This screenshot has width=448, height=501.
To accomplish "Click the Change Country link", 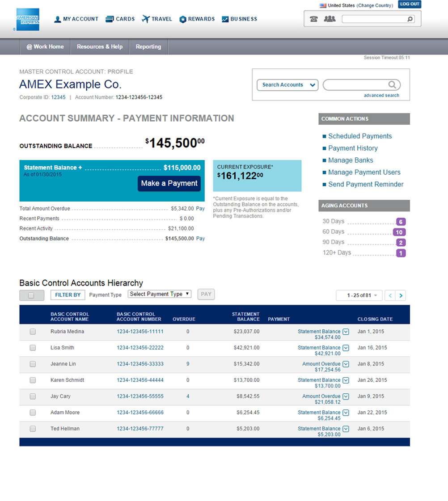I will tap(375, 5).
